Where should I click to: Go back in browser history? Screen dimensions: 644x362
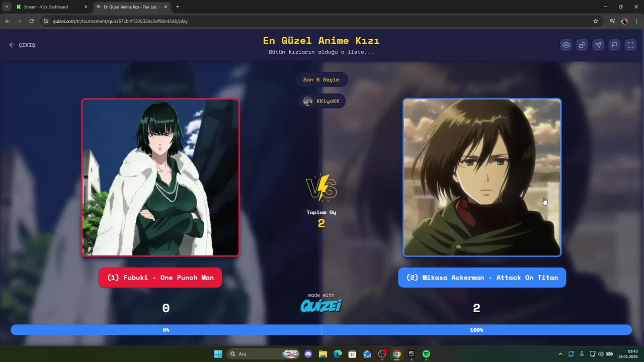click(x=7, y=21)
